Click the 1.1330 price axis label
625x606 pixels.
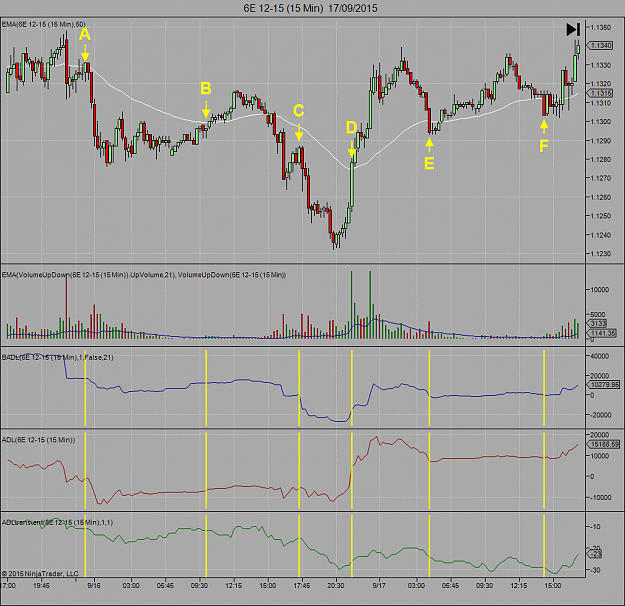pyautogui.click(x=600, y=65)
